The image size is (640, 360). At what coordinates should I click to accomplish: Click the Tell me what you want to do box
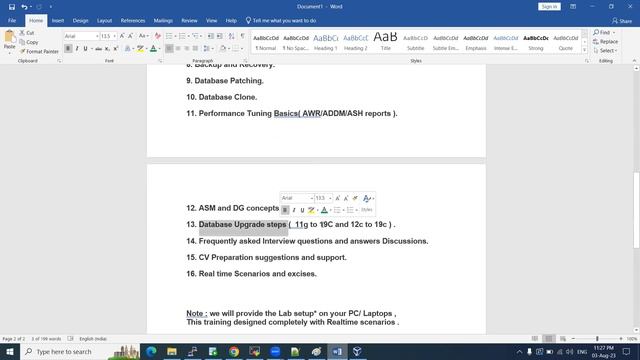pos(281,20)
